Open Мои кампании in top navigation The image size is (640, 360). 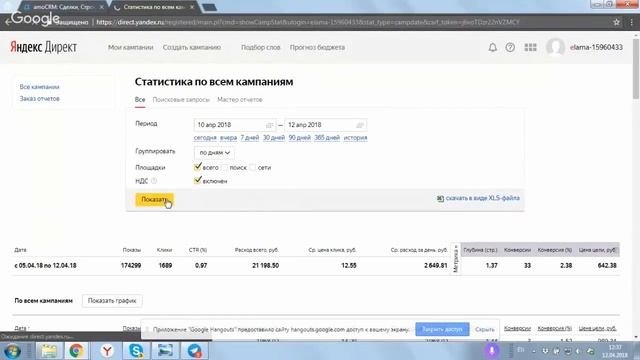coord(131,47)
